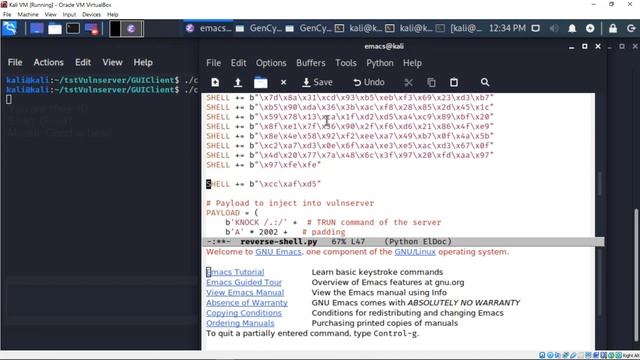Follow the Emacs Guided Tour link
The width and height of the screenshot is (640, 360).
pyautogui.click(x=244, y=282)
